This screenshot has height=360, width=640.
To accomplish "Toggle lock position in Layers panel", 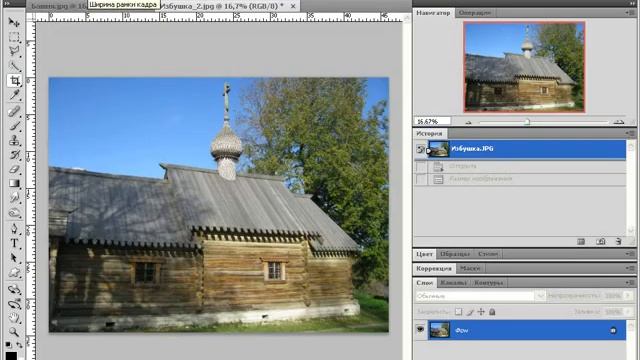I will [x=481, y=312].
